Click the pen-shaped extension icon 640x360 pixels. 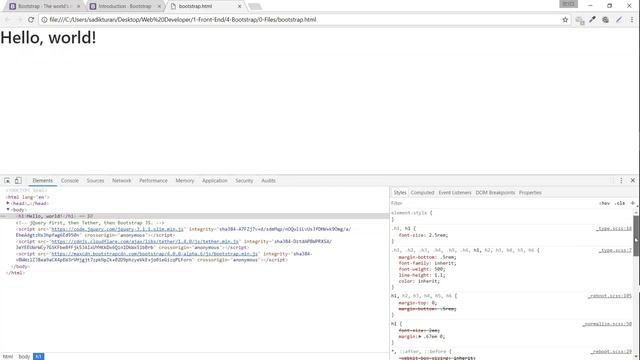tap(619, 20)
